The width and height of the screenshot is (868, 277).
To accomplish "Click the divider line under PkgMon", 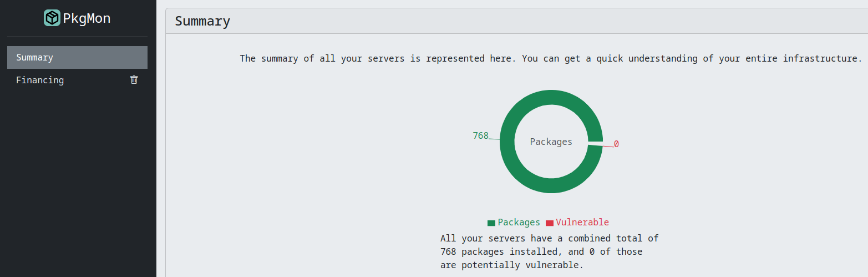I will click(x=77, y=37).
